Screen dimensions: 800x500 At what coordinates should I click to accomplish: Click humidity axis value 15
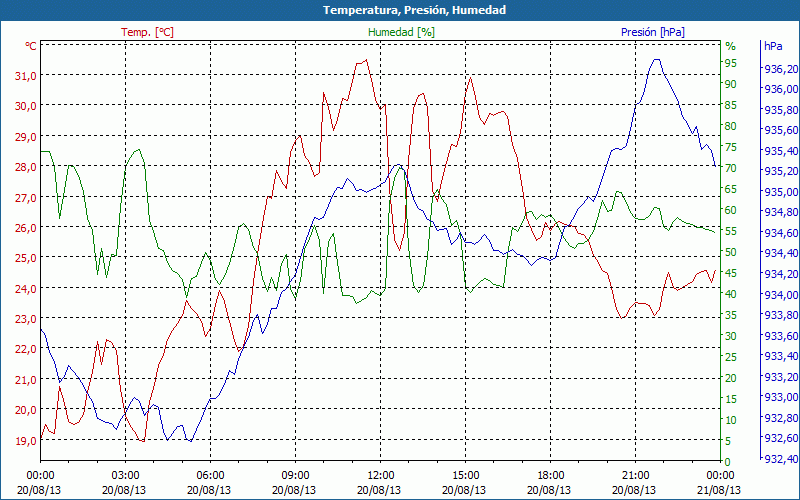click(731, 399)
